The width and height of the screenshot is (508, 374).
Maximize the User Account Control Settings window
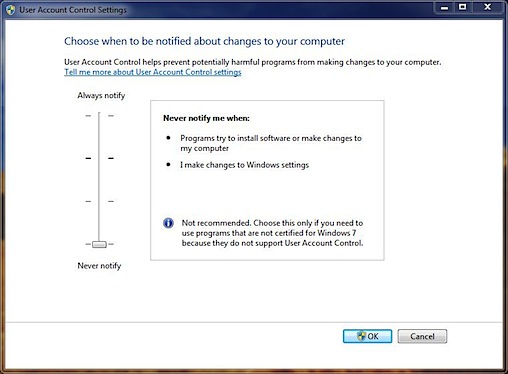(x=463, y=7)
